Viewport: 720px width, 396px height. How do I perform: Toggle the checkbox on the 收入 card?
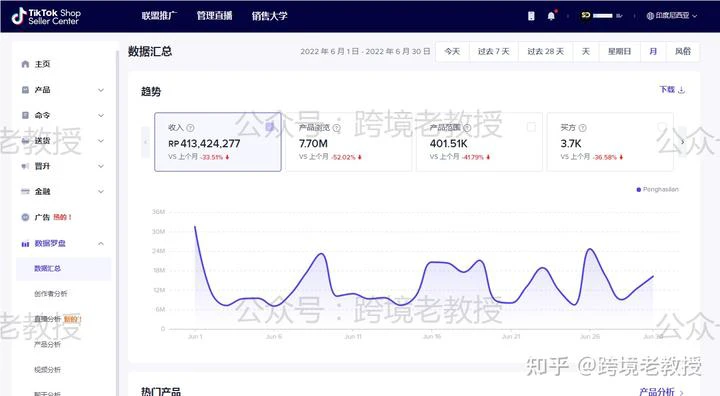pos(270,127)
